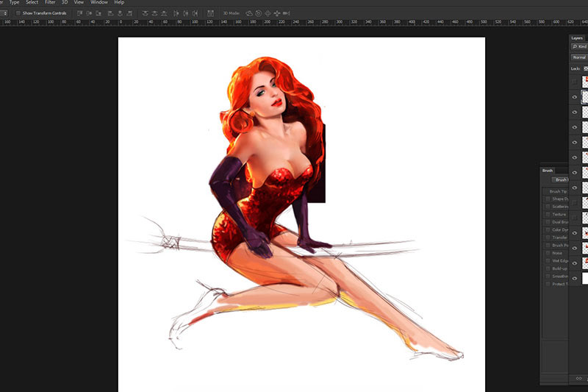Viewport: 588px width, 392px height.
Task: Align horizontal centers of layers
Action: [120, 13]
